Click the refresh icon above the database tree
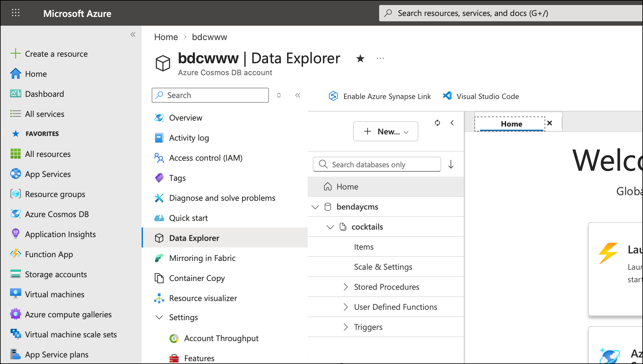The height and width of the screenshot is (364, 643). 437,123
